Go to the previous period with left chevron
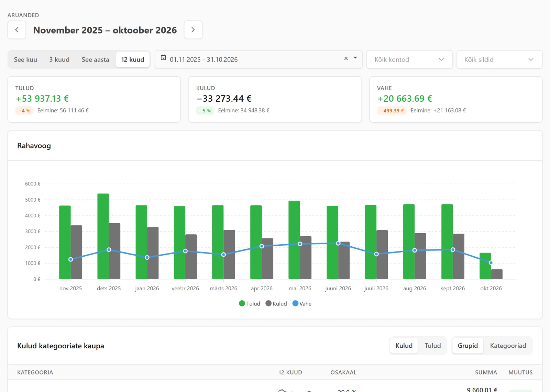Viewport: 550px width, 392px height. (17, 30)
